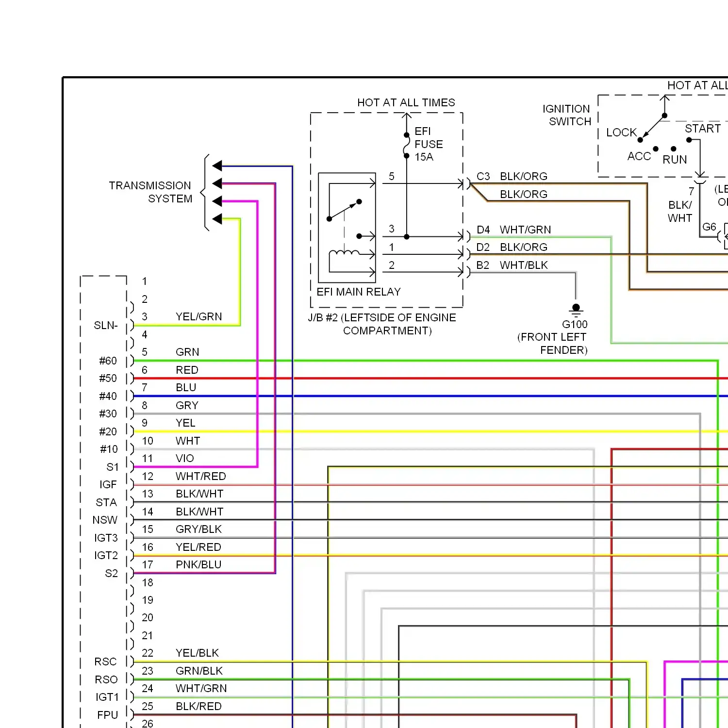The width and height of the screenshot is (728, 728).
Task: Click the SLN- terminal label
Action: [106, 325]
